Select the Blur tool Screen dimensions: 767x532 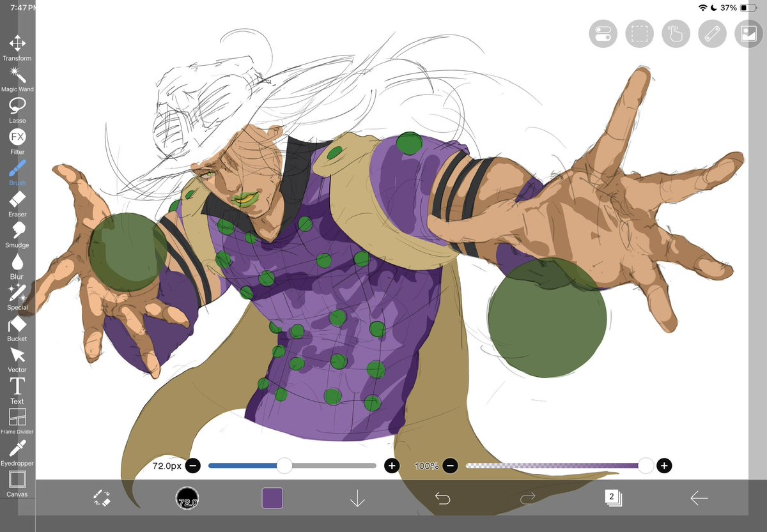17,266
